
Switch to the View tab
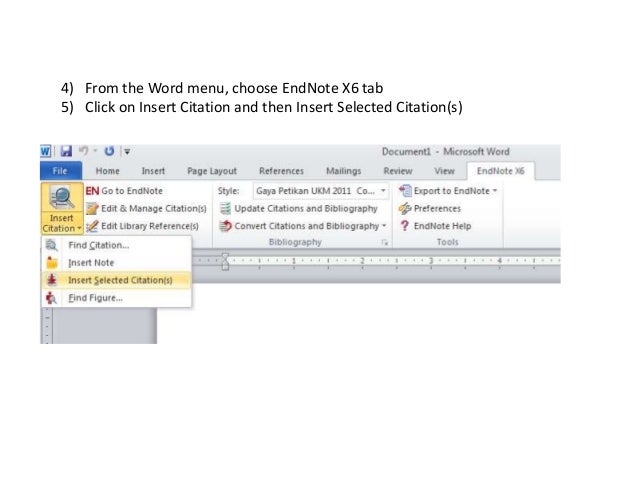pos(444,171)
